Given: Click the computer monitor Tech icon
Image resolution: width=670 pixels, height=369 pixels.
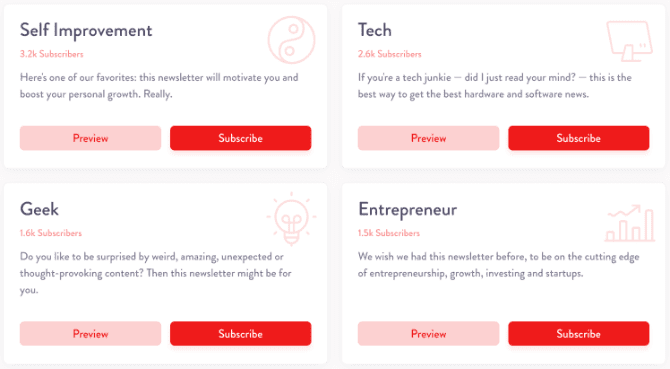Looking at the screenshot, I should tap(629, 41).
